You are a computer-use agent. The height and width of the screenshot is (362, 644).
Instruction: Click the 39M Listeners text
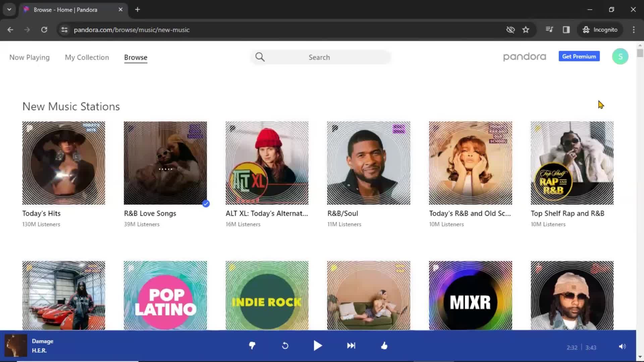[142, 224]
